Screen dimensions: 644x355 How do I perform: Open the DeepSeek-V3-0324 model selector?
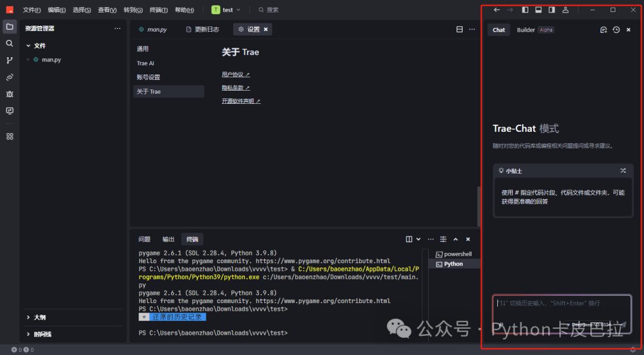[589, 325]
